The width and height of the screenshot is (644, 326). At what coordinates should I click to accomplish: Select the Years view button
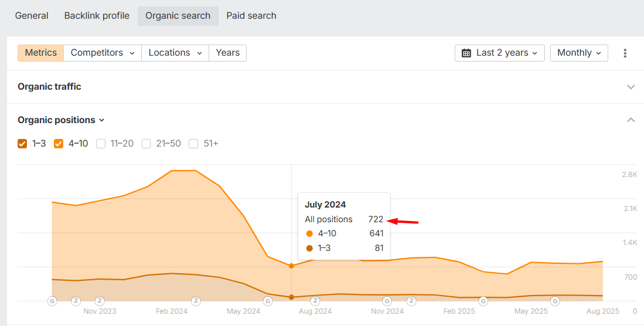tap(227, 53)
